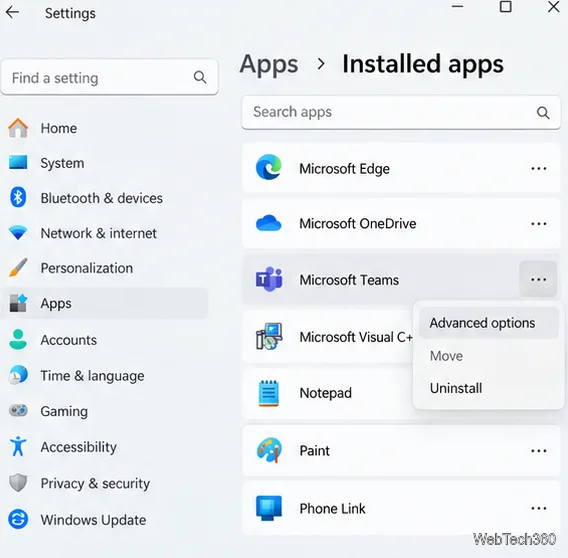Open the Microsoft Edge more options menu

[538, 168]
